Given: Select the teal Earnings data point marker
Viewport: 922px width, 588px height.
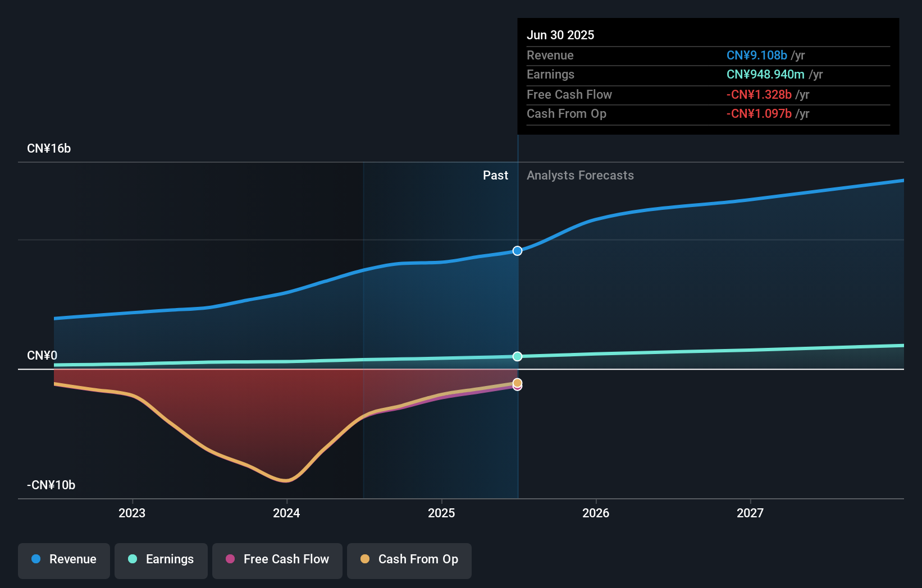Looking at the screenshot, I should point(517,356).
